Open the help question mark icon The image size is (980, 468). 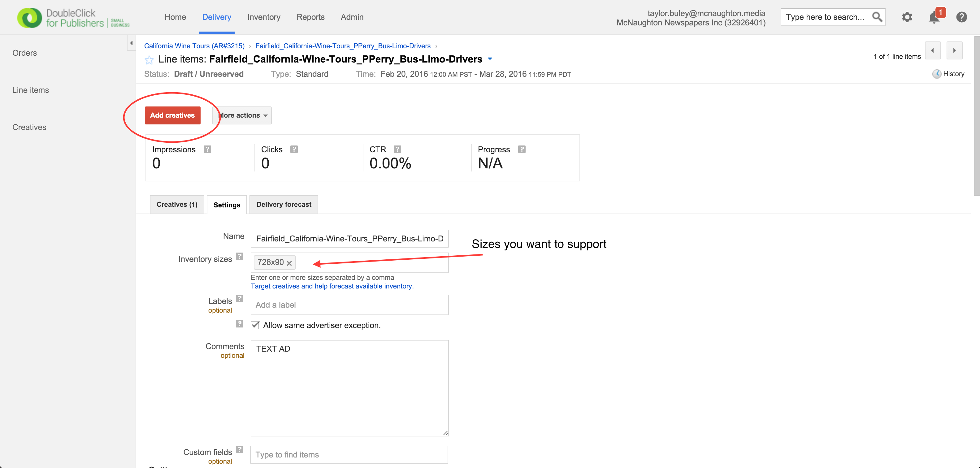(961, 17)
